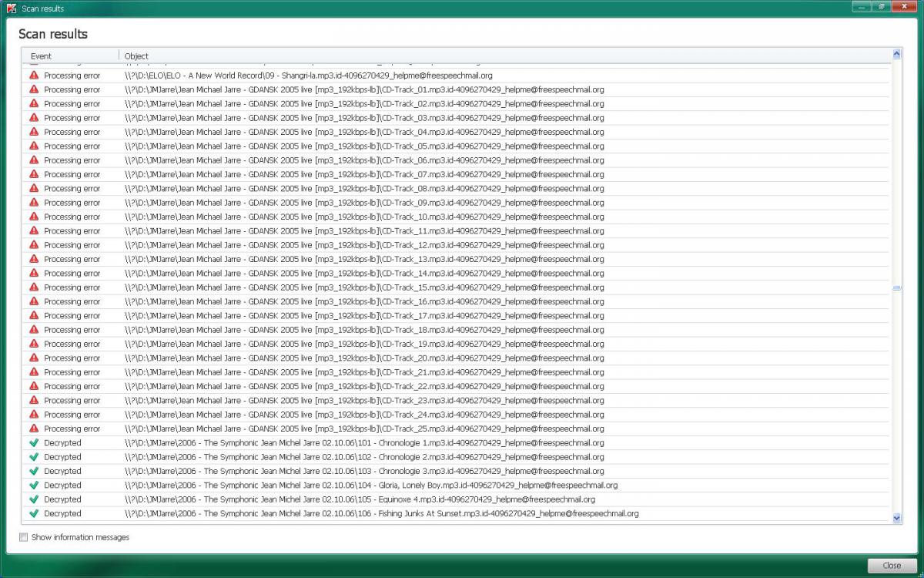Click error icon for CD-Track_15 row
The width and height of the screenshot is (924, 578).
34,287
